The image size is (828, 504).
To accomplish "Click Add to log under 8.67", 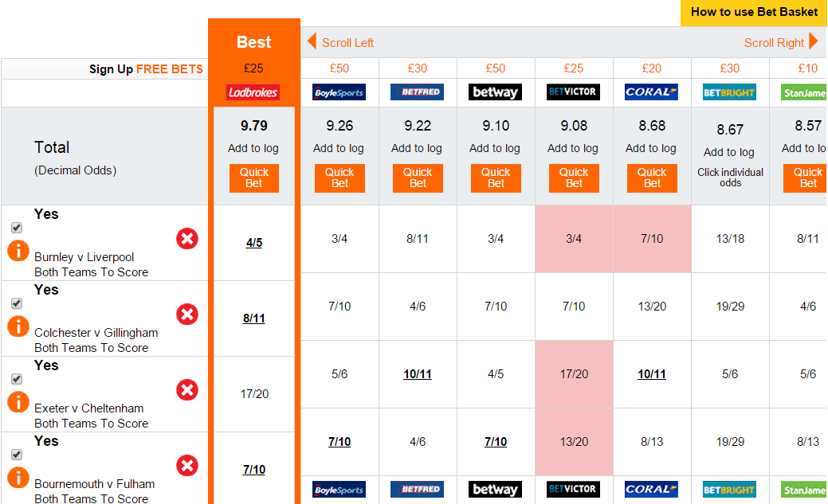I will click(729, 152).
